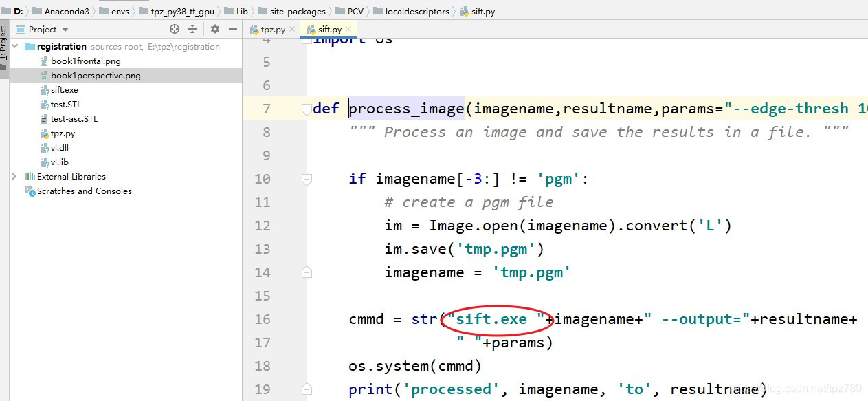
Task: Click D: drive in breadcrumb path
Action: 13,12
